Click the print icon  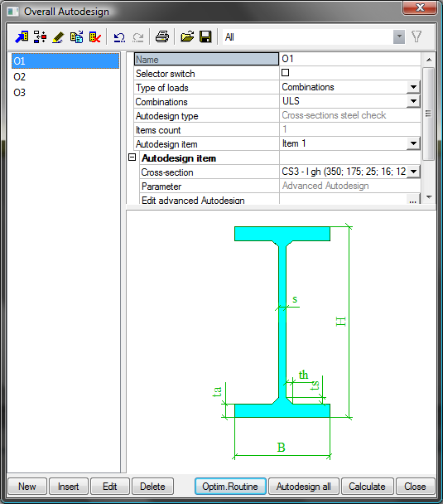pyautogui.click(x=162, y=37)
